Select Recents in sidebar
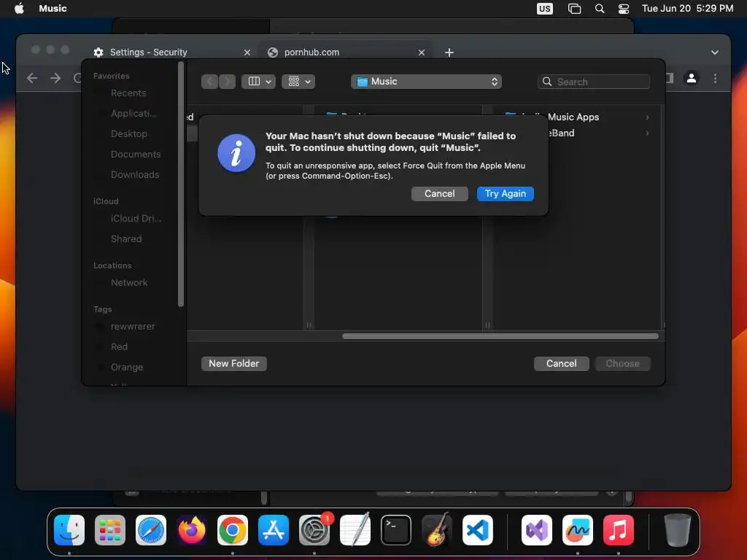This screenshot has width=747, height=560. pos(128,93)
